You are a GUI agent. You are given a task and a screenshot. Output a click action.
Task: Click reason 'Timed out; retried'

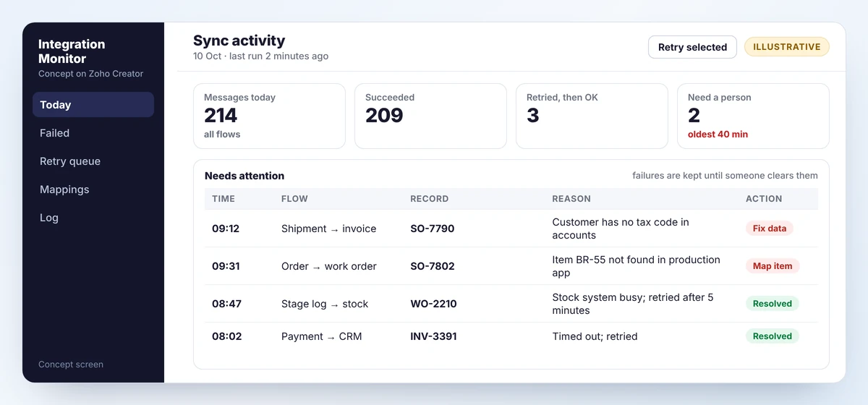point(595,336)
